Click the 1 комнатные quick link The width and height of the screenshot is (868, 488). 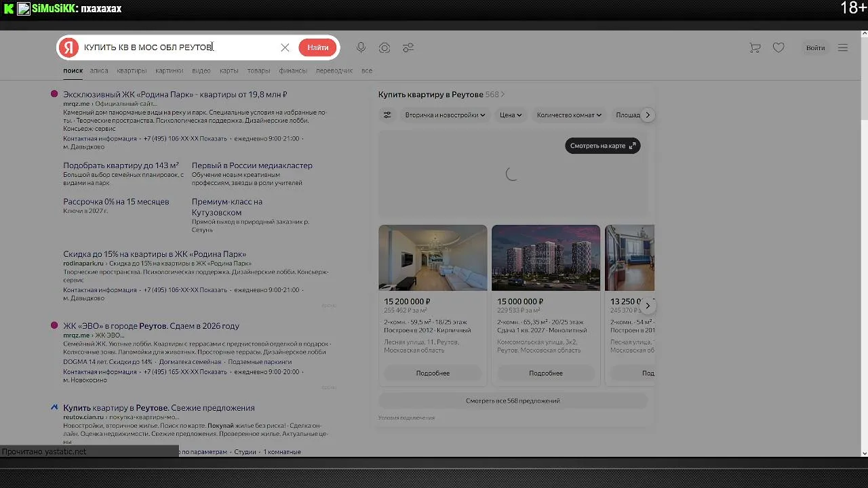tap(282, 452)
